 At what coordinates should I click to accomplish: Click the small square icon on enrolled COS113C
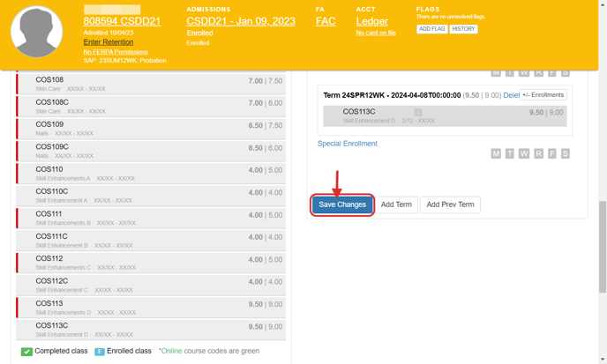point(418,113)
